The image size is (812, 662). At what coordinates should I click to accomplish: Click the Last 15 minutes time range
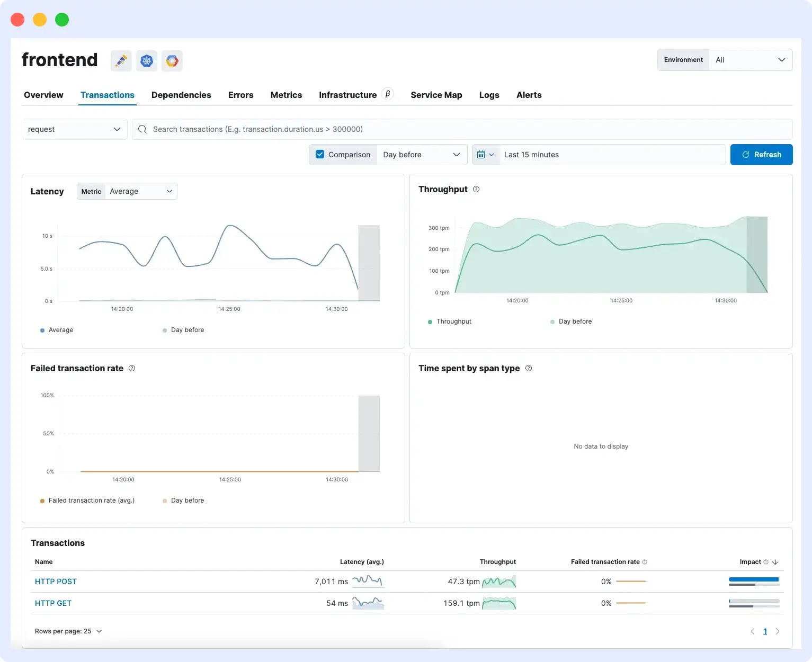coord(613,155)
